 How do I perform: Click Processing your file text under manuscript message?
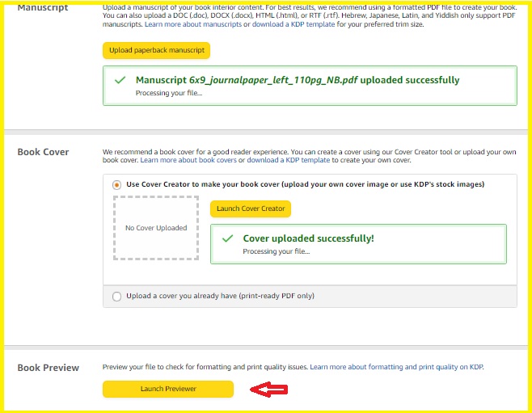[169, 93]
